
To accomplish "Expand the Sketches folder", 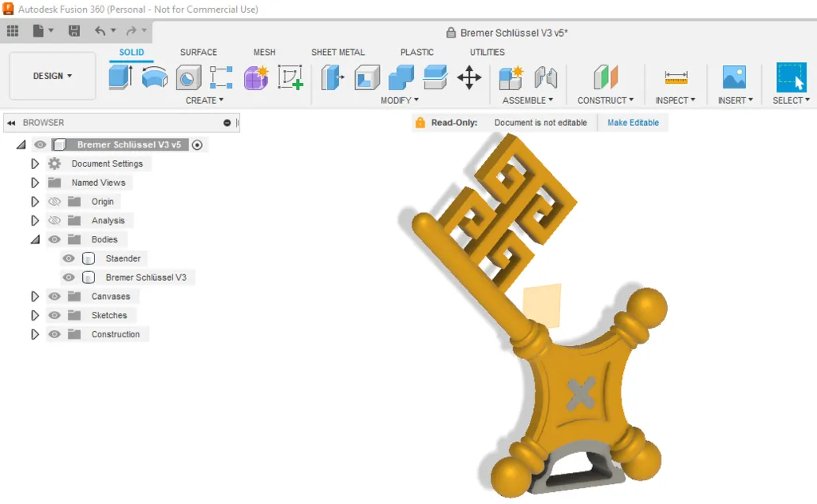I will [34, 315].
